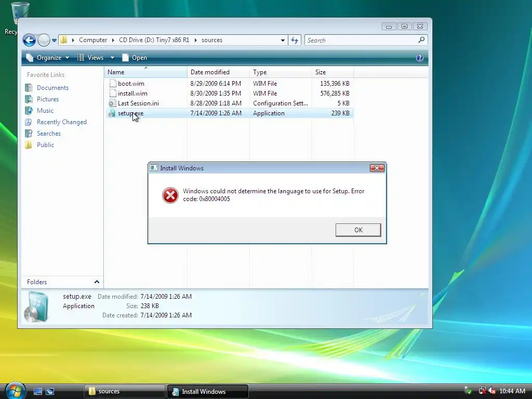Sort by the Name column header

tap(145, 72)
